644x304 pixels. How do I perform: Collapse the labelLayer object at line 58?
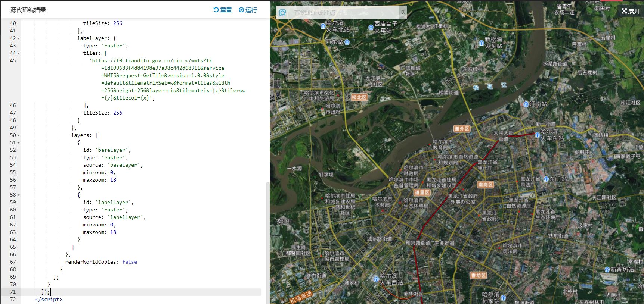pyautogui.click(x=19, y=195)
